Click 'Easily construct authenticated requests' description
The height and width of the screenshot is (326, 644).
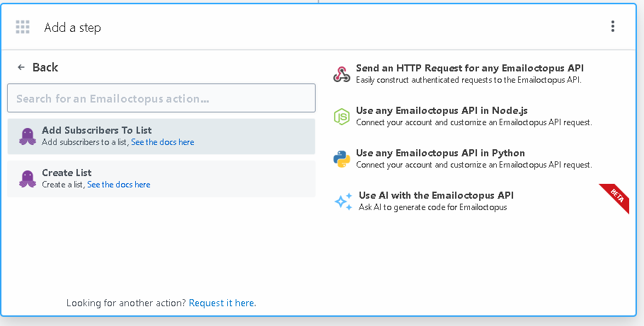(x=468, y=80)
